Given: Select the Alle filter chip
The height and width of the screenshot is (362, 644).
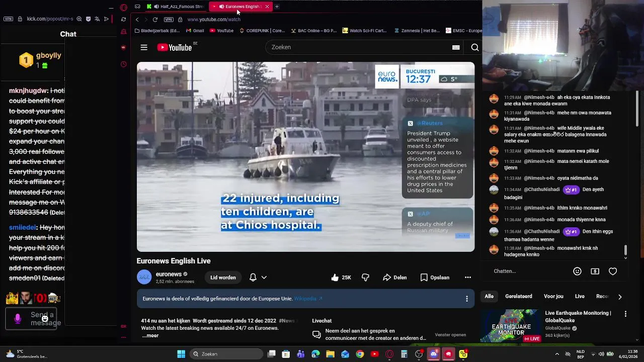Looking at the screenshot, I should point(489,297).
